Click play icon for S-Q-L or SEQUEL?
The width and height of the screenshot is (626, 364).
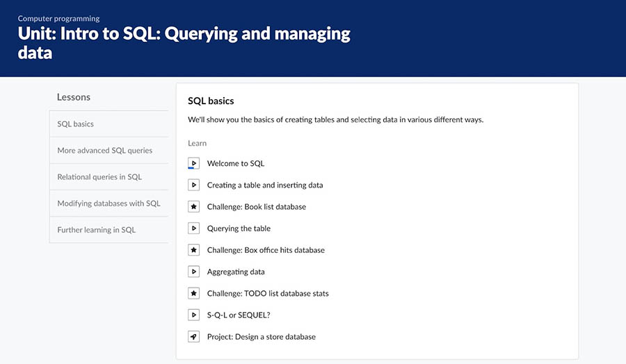click(194, 315)
